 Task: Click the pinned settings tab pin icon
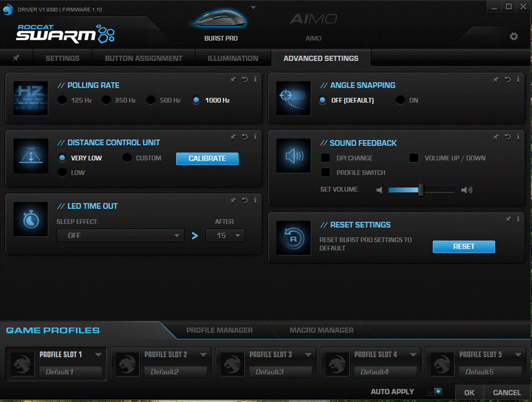[x=16, y=58]
